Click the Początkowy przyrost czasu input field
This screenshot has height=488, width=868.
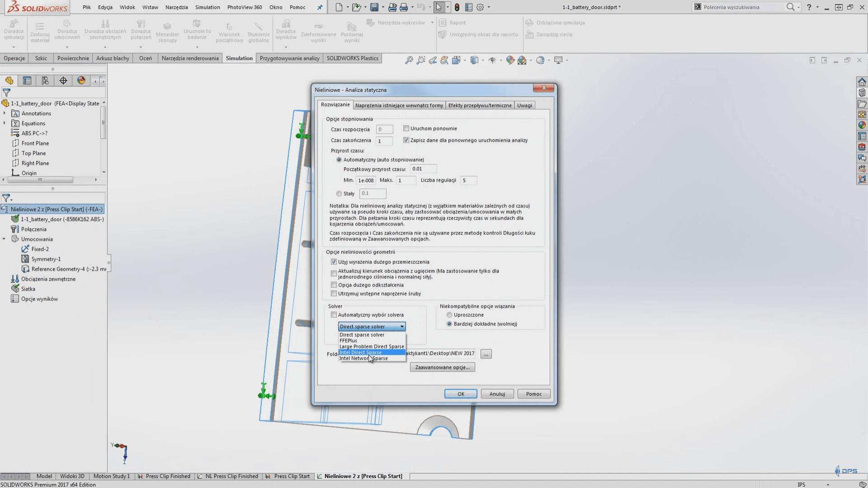coord(423,169)
